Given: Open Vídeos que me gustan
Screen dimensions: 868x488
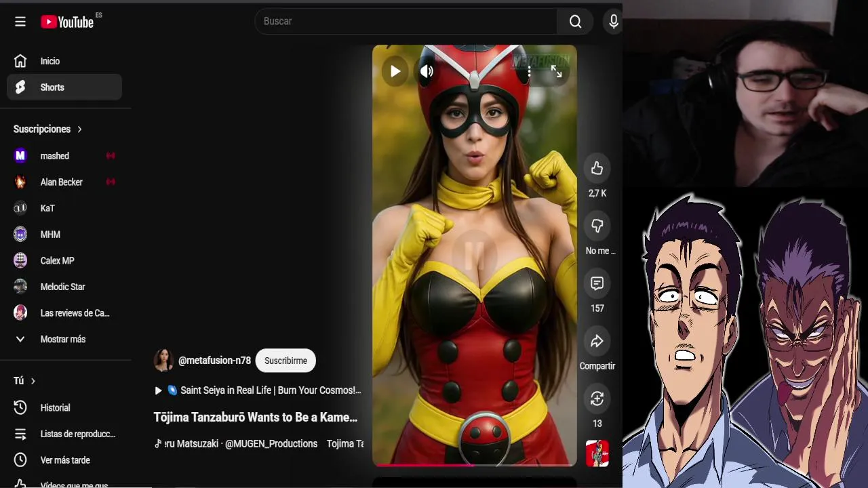Looking at the screenshot, I should pos(64,484).
